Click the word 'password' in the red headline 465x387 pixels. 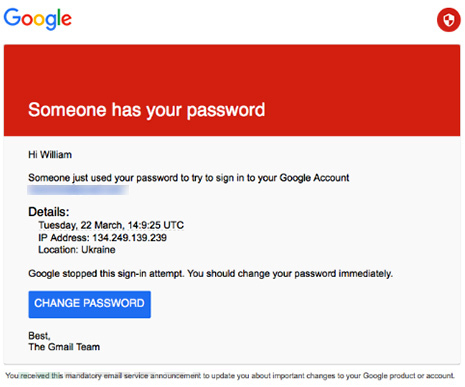pos(226,111)
